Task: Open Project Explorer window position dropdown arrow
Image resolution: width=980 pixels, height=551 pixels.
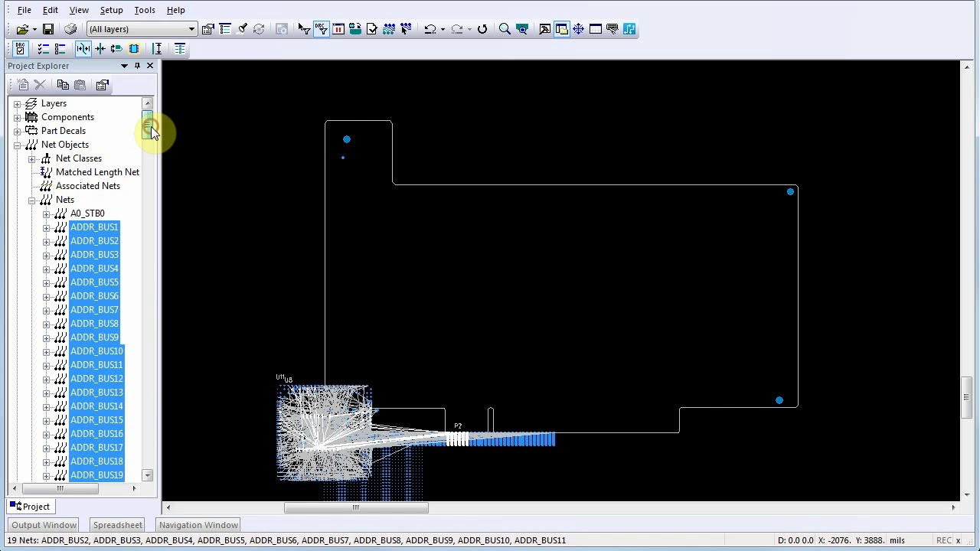Action: 124,66
